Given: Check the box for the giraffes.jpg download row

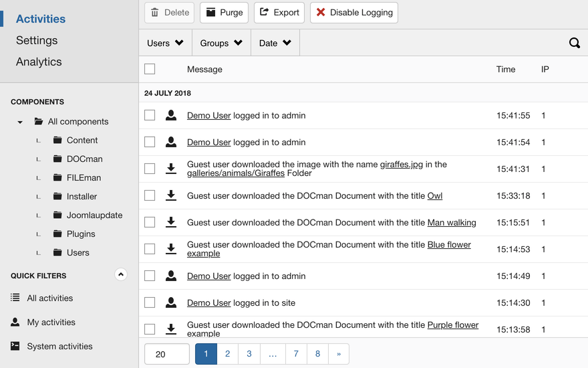Looking at the screenshot, I should tap(150, 169).
